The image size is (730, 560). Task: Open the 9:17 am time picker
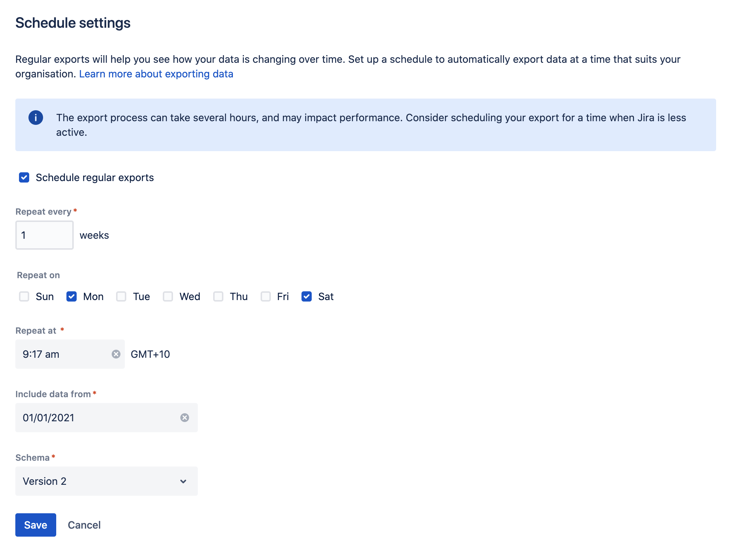(62, 354)
